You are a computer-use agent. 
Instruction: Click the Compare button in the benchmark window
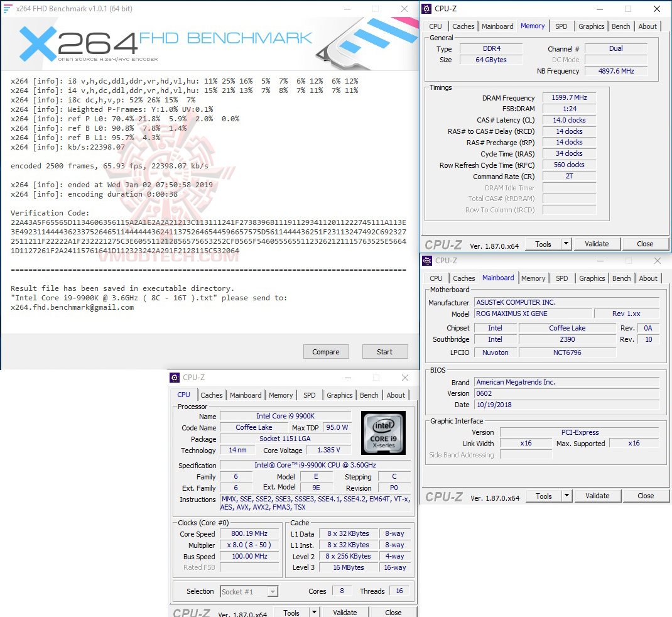click(x=326, y=351)
